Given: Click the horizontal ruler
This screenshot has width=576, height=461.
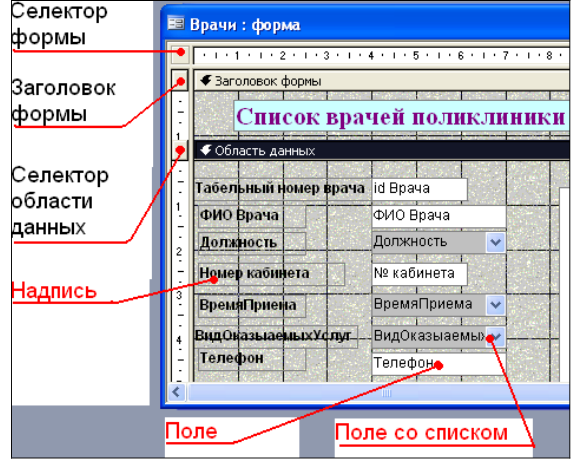Looking at the screenshot, I should (x=381, y=56).
